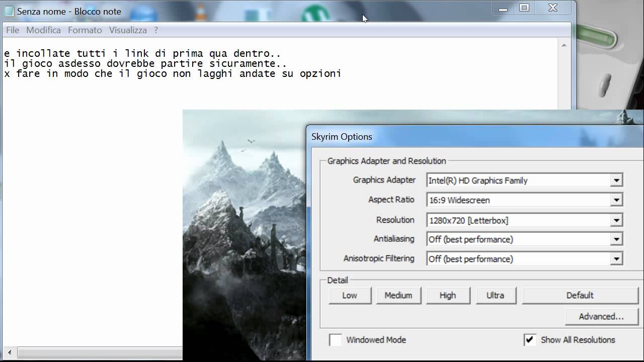The width and height of the screenshot is (644, 362).
Task: Open the Modifica menu
Action: pos(43,30)
